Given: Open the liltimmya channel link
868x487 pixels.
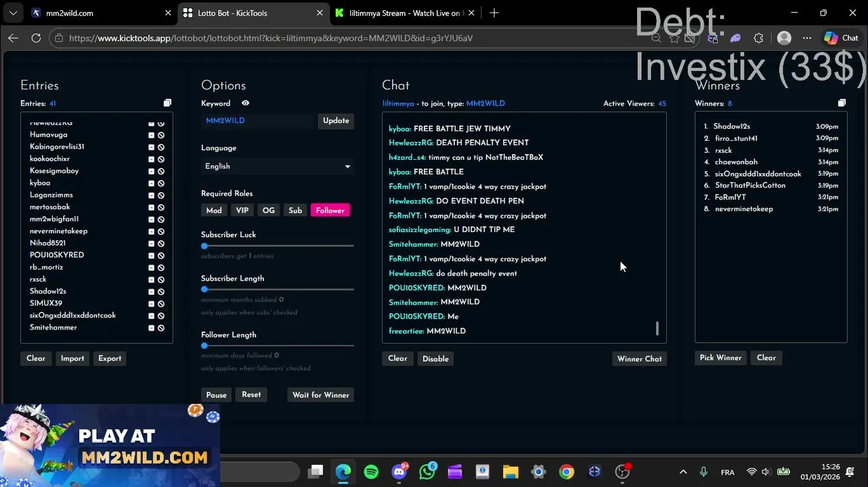Looking at the screenshot, I should (x=398, y=103).
